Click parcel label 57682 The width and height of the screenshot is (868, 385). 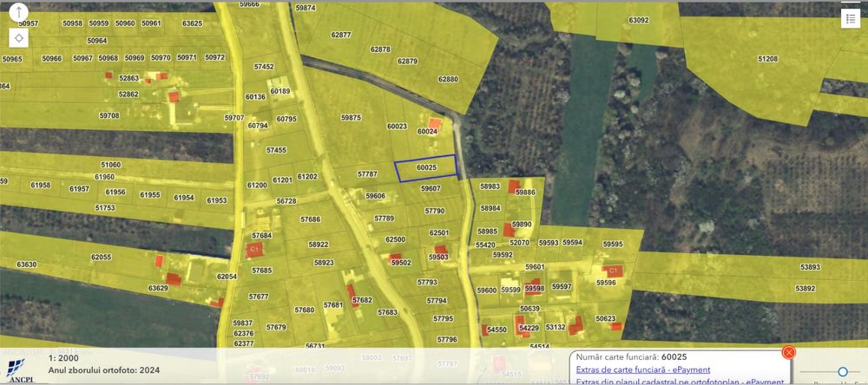pyautogui.click(x=362, y=300)
